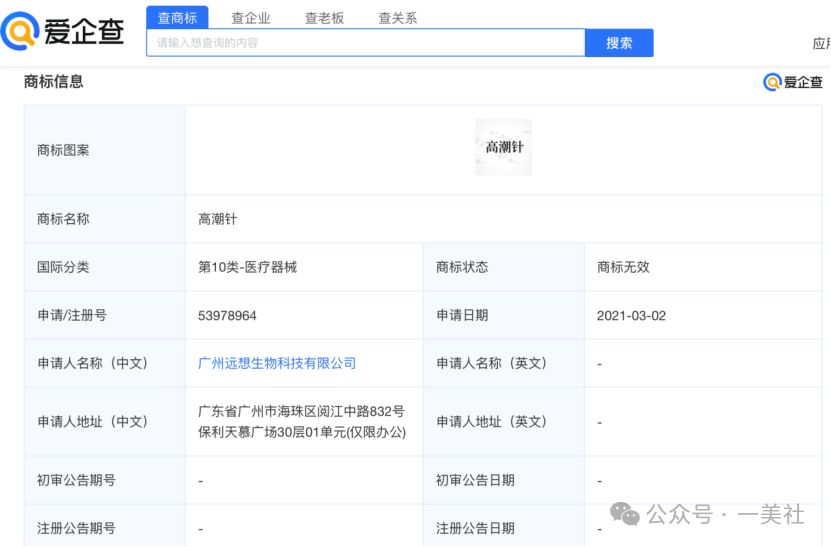
Task: Open the 广州远想生物科技有限公司 link
Action: (x=277, y=364)
